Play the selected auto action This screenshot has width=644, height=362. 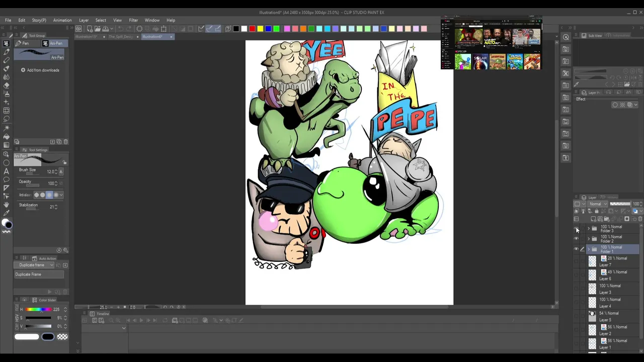49,292
